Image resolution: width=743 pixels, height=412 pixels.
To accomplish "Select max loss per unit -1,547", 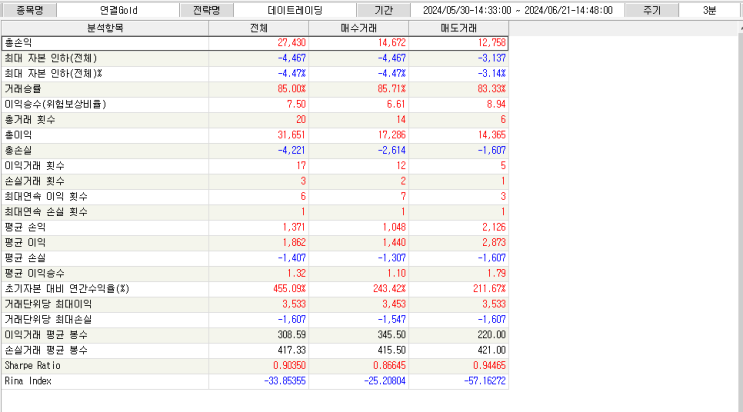I will [x=391, y=319].
